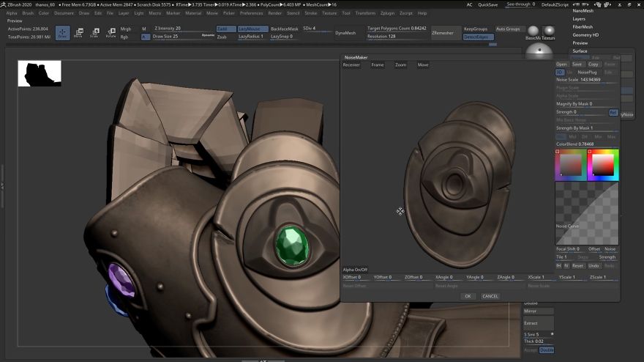Image resolution: width=644 pixels, height=362 pixels.
Task: Expand the NanoMesh subpalette
Action: 583,11
